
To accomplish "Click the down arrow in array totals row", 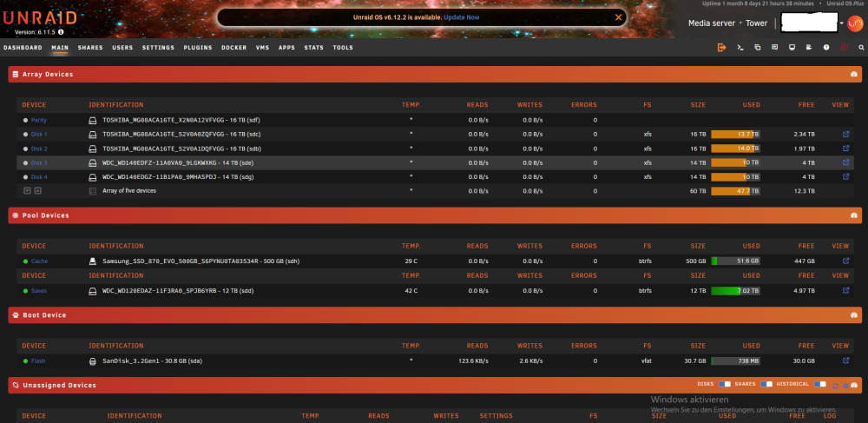I will (x=27, y=190).
